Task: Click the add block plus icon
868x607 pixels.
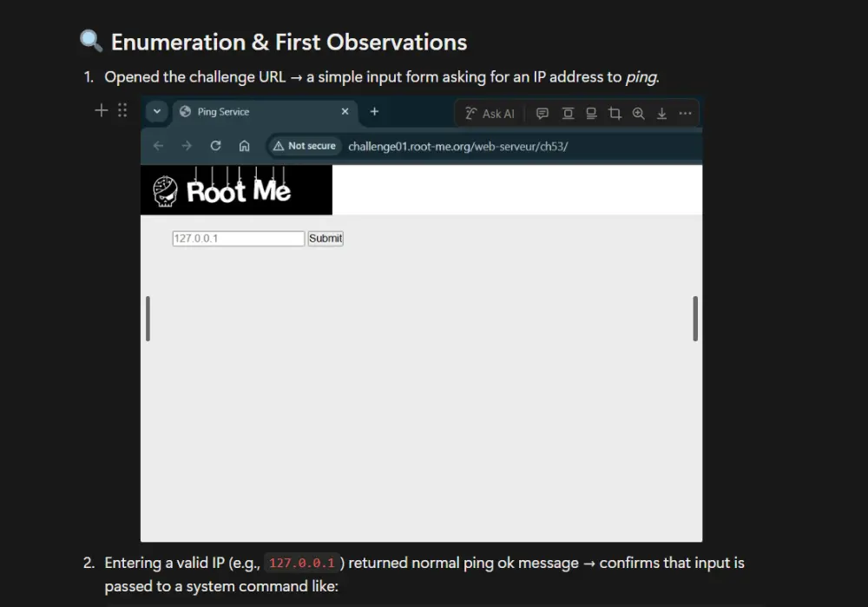Action: tap(102, 110)
